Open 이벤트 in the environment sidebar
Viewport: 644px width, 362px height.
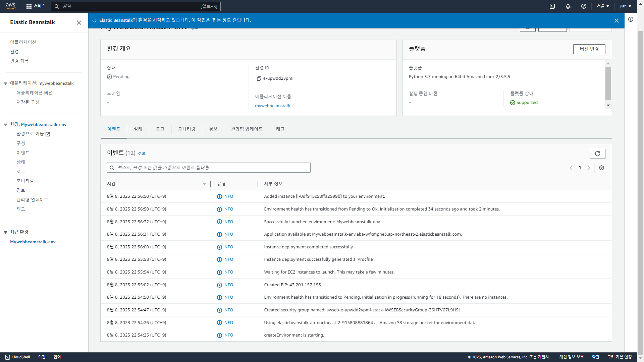[x=23, y=153]
